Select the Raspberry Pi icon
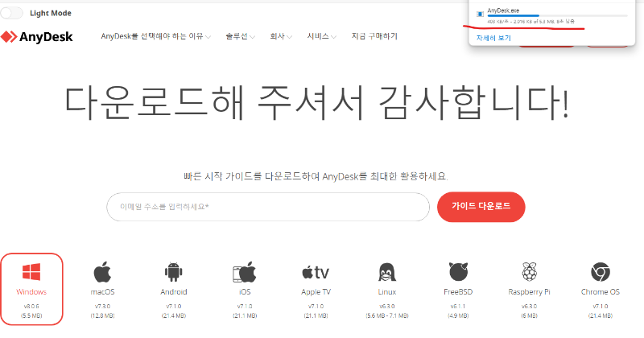The width and height of the screenshot is (644, 338). click(x=529, y=271)
